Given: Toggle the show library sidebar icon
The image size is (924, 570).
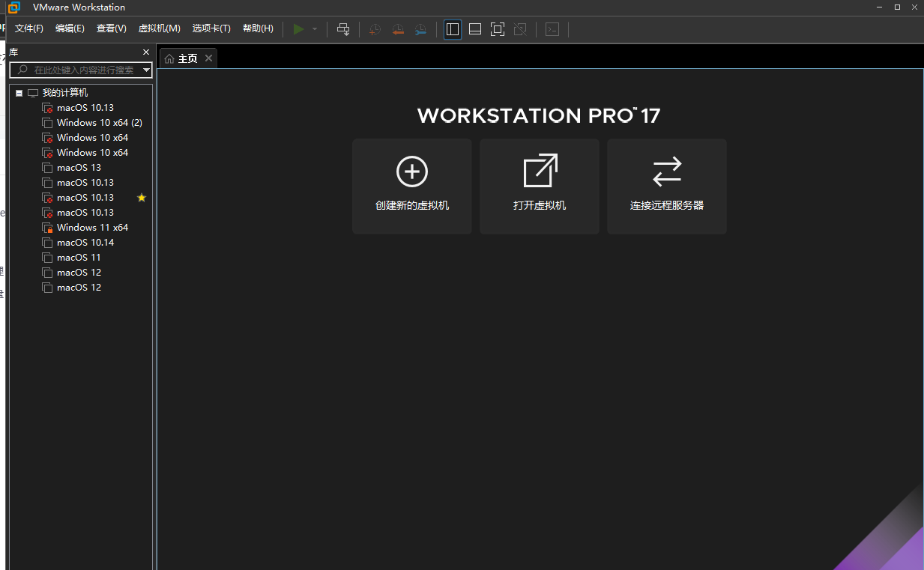Looking at the screenshot, I should pos(453,29).
